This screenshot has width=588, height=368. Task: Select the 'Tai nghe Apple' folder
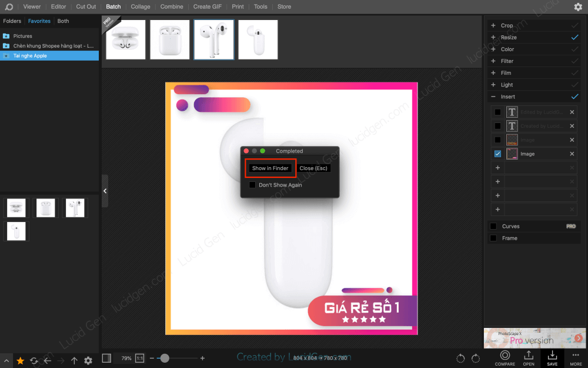pyautogui.click(x=49, y=55)
